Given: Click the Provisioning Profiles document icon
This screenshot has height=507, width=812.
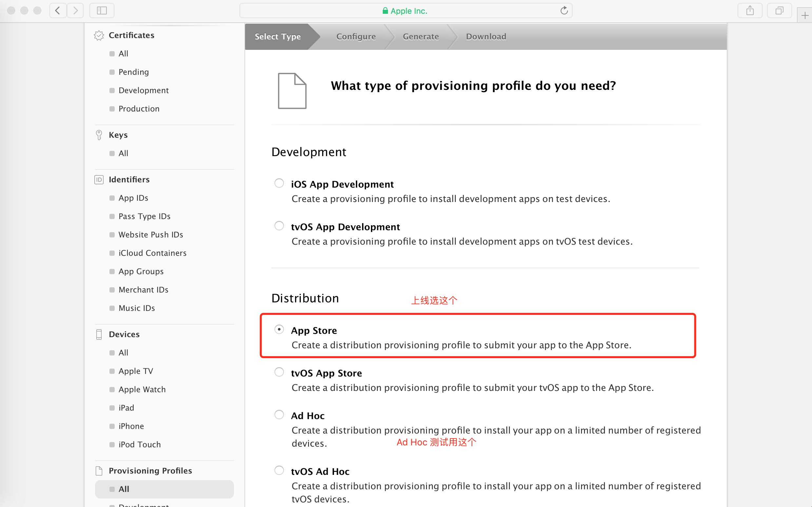Looking at the screenshot, I should tap(99, 471).
